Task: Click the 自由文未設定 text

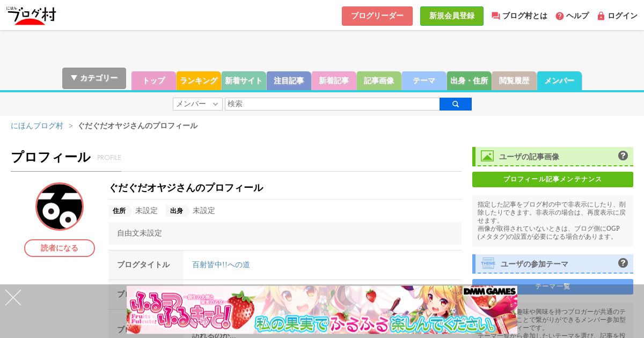Action: point(140,233)
